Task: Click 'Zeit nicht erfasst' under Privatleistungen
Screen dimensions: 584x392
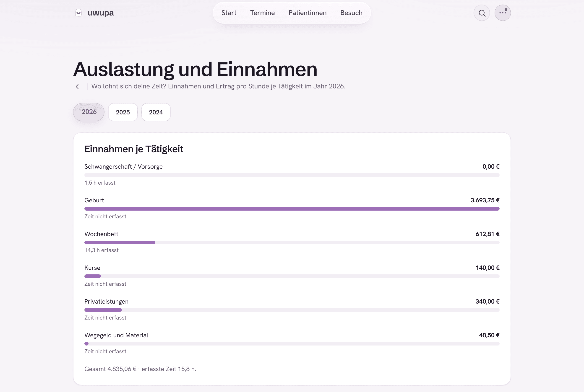Action: pyautogui.click(x=105, y=318)
